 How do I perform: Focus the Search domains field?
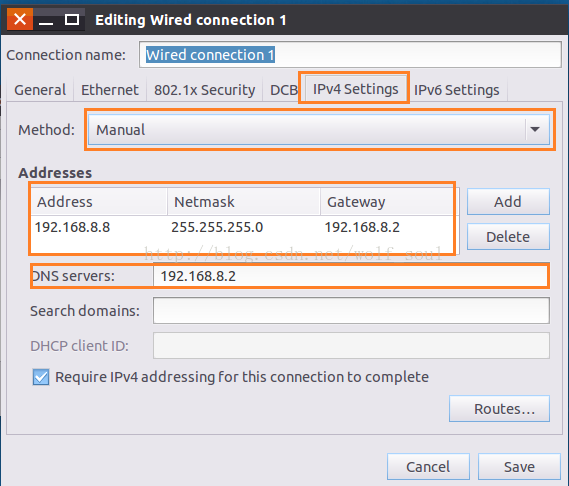351,311
